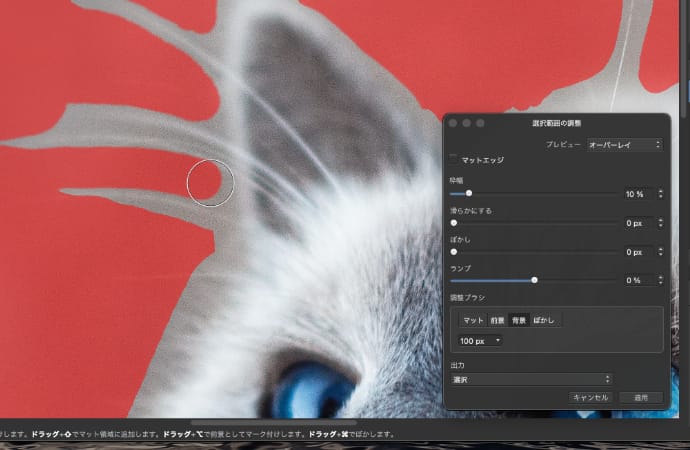This screenshot has width=690, height=450.
Task: Click the 枠幅 percentage stepper arrows
Action: [x=660, y=194]
